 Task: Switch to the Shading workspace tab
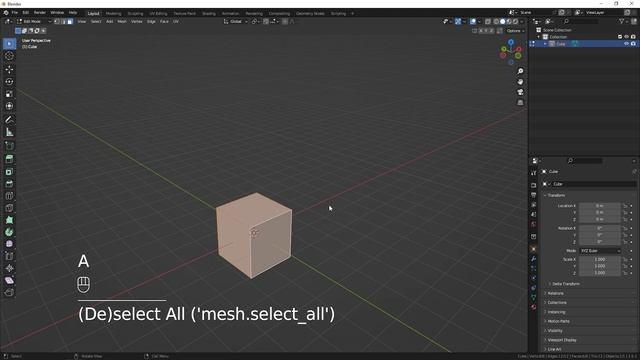click(209, 13)
